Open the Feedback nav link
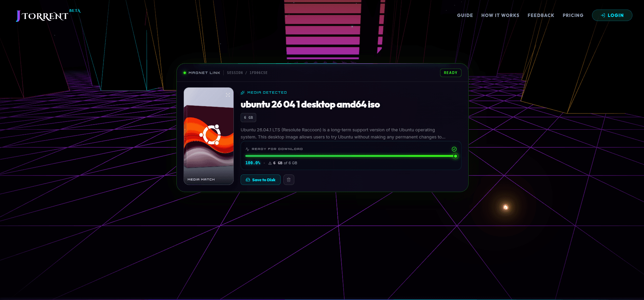644x300 pixels. click(541, 15)
